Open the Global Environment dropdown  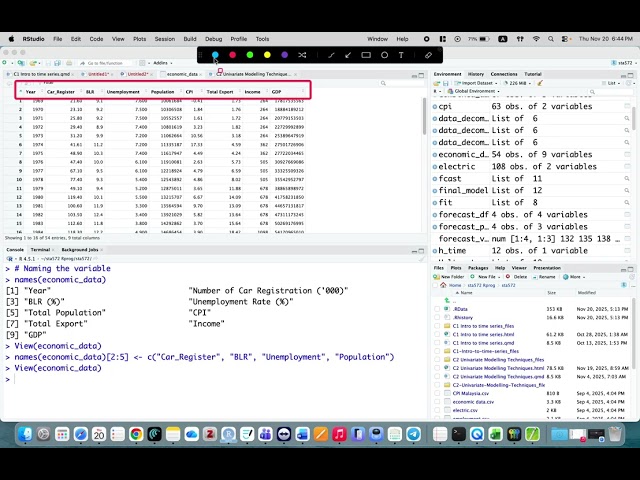click(473, 91)
